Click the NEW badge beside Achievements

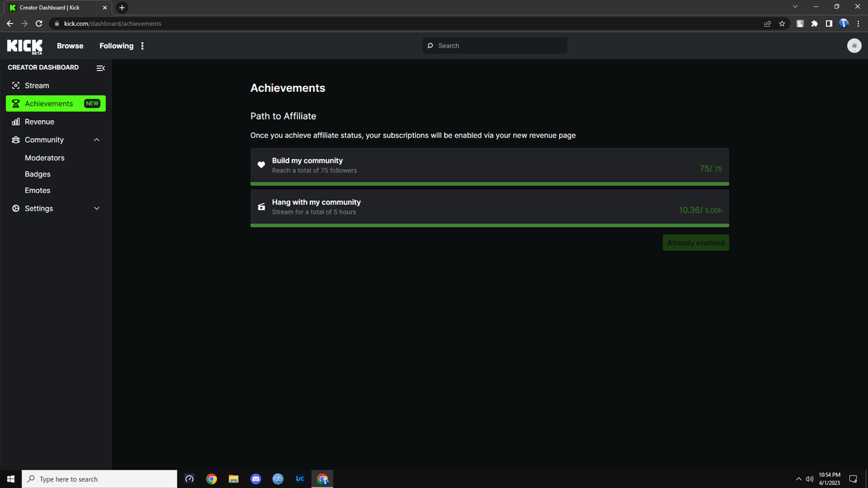(x=92, y=103)
